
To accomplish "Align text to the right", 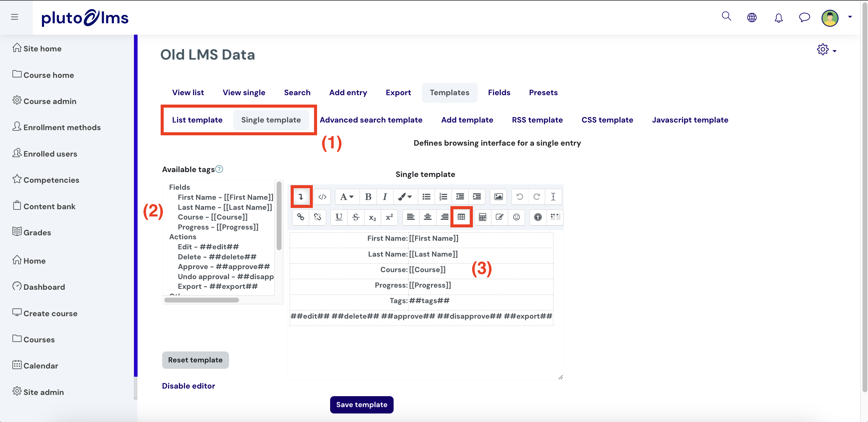I will coord(444,217).
